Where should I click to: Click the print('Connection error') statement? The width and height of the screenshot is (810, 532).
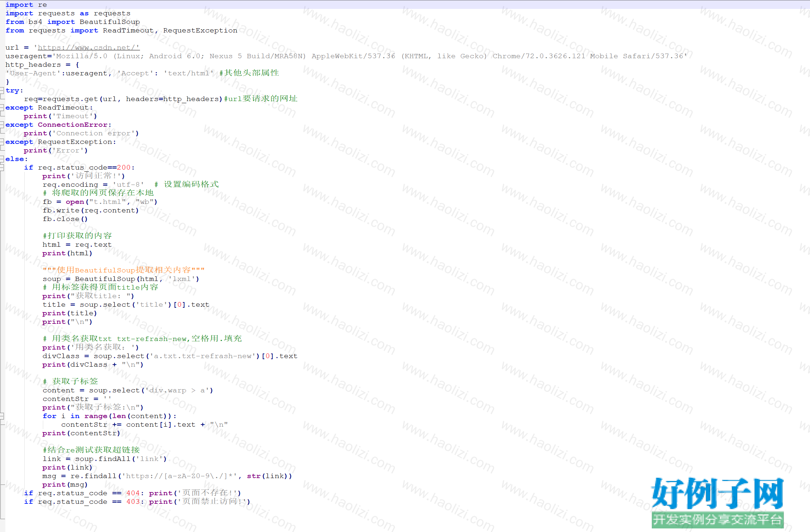(x=81, y=133)
